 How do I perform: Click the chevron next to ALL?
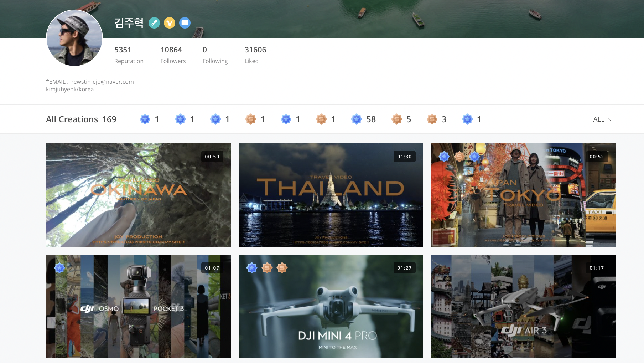pyautogui.click(x=610, y=119)
